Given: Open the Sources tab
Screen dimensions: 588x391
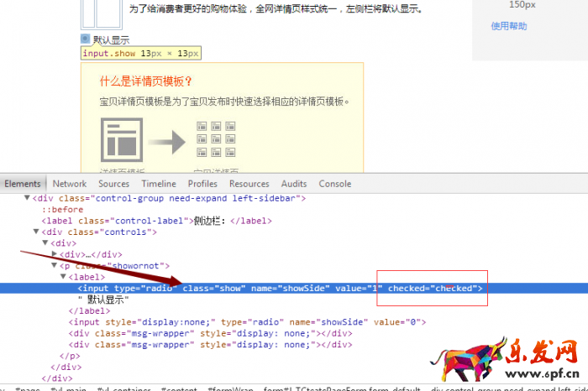Looking at the screenshot, I should pyautogui.click(x=114, y=184).
